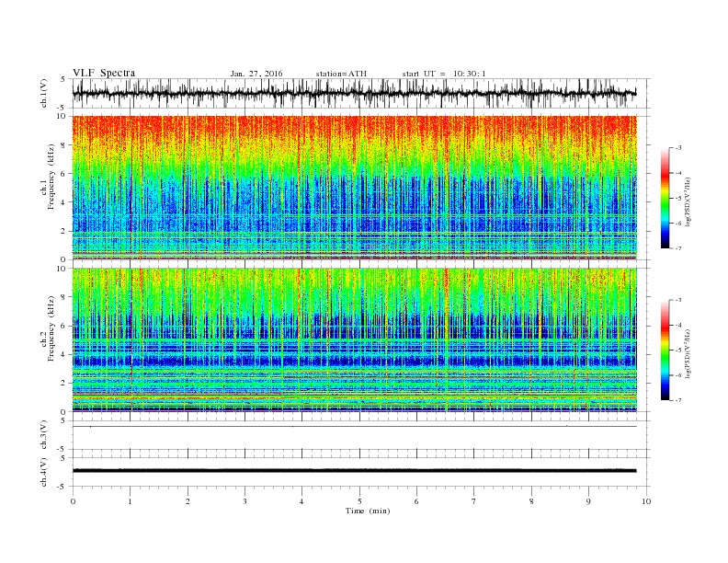
Task: Click the "Time (min)" axis title
Action: pyautogui.click(x=368, y=511)
